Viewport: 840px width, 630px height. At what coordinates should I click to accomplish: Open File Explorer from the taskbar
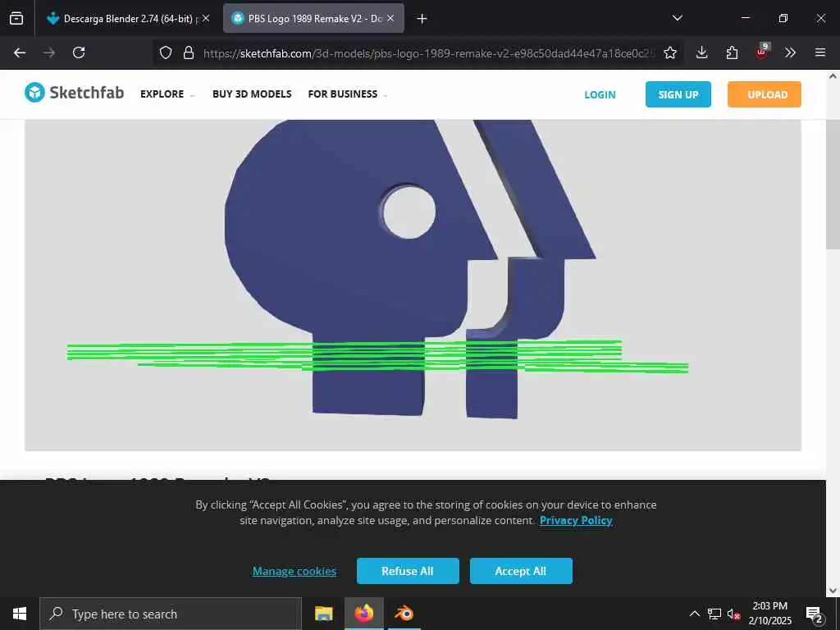point(323,614)
